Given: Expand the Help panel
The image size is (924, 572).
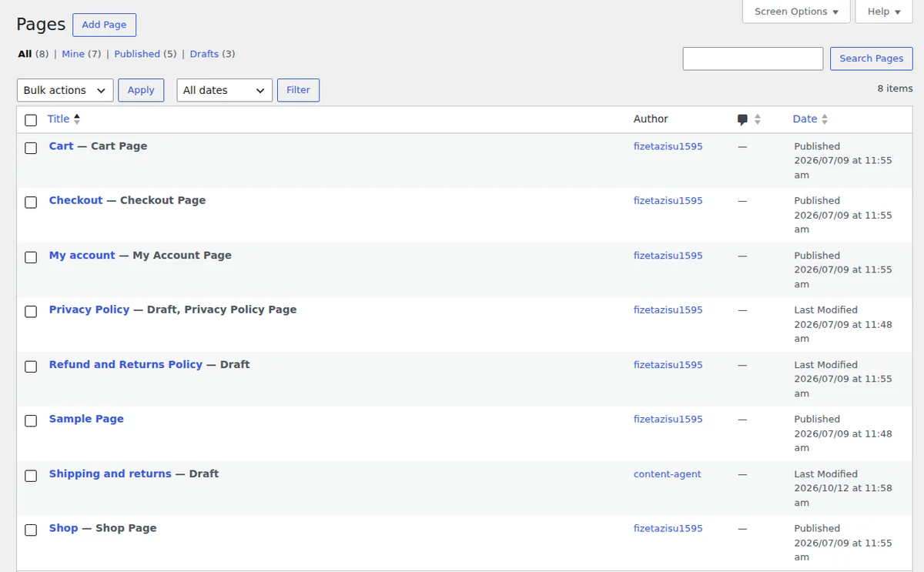Looking at the screenshot, I should tap(884, 12).
